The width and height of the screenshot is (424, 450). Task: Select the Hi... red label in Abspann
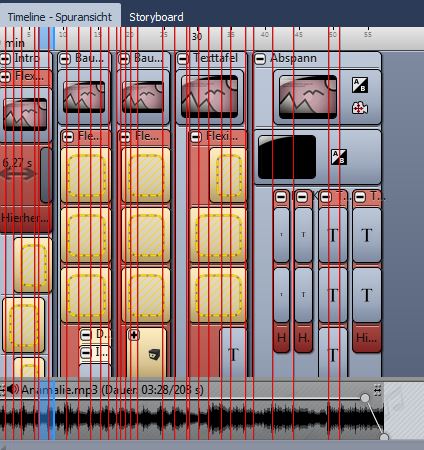coord(367,338)
